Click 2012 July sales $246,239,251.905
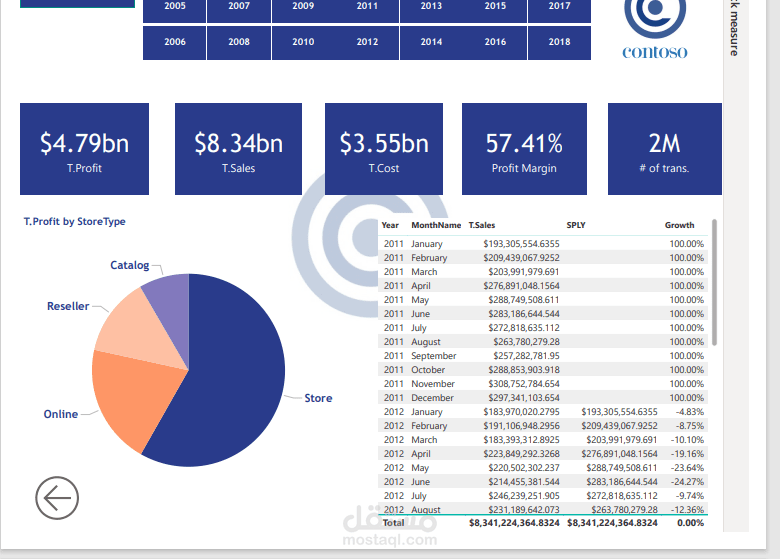Viewport: 780px width, 559px height. point(524,496)
